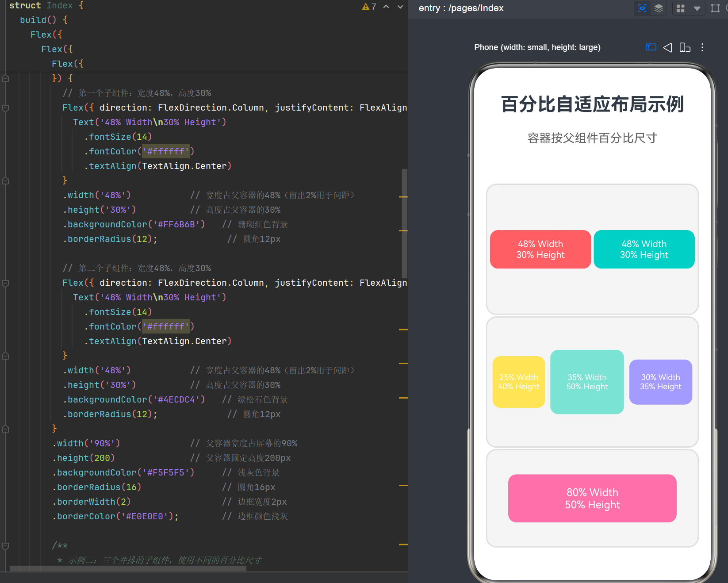Click warning stripe mark beside .borderRadius(16) line

tap(403, 486)
